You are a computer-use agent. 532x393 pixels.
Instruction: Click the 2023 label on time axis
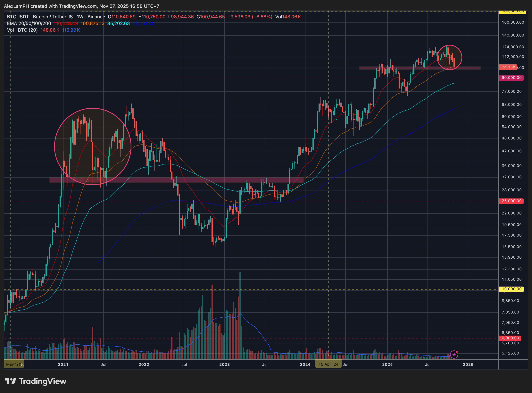pyautogui.click(x=224, y=364)
